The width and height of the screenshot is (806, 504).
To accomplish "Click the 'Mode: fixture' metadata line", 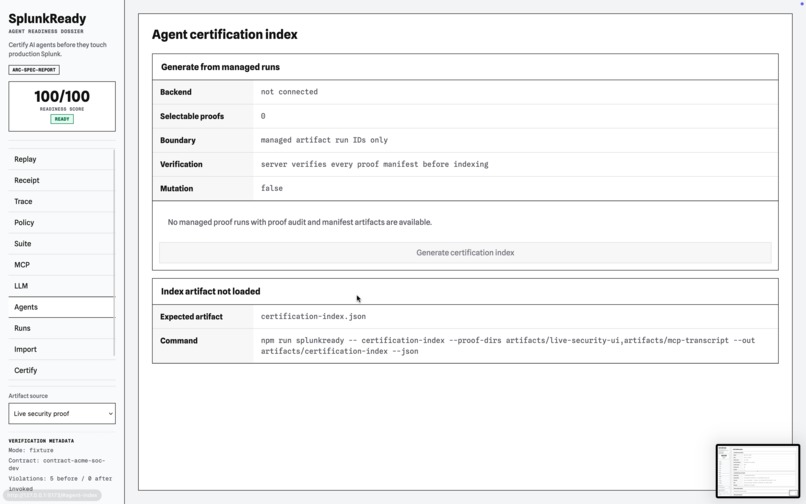I will (x=31, y=450).
